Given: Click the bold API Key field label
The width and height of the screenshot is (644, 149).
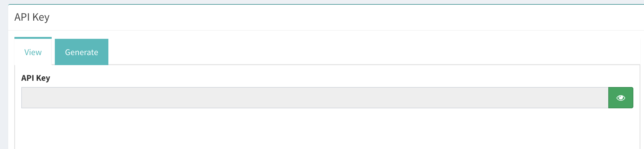Looking at the screenshot, I should pos(36,78).
